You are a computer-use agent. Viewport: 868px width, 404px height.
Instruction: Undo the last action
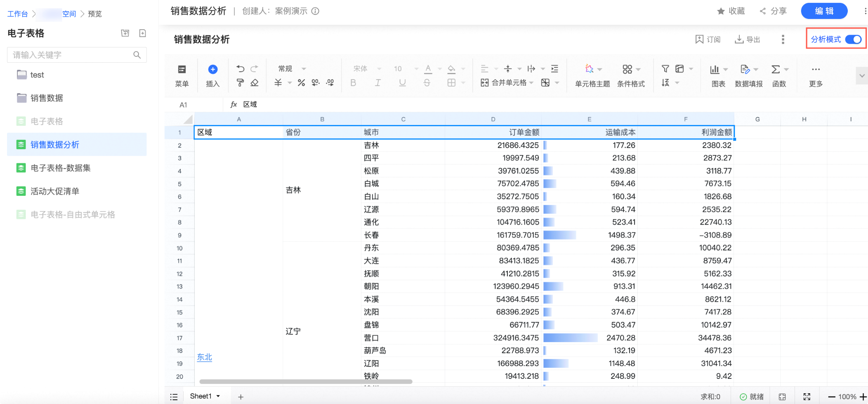[x=240, y=68]
